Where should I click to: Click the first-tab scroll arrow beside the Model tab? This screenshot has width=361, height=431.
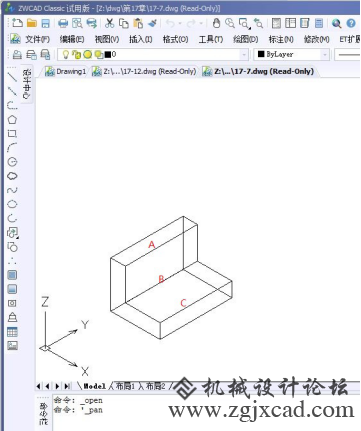38,386
